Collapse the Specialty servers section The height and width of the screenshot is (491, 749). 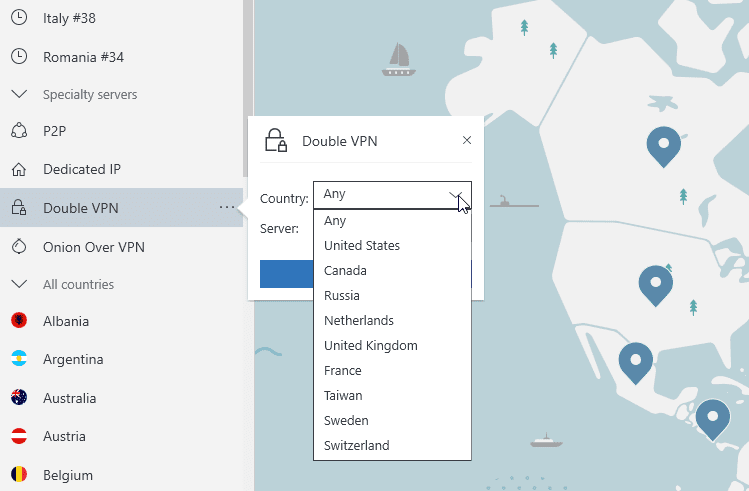(18, 95)
